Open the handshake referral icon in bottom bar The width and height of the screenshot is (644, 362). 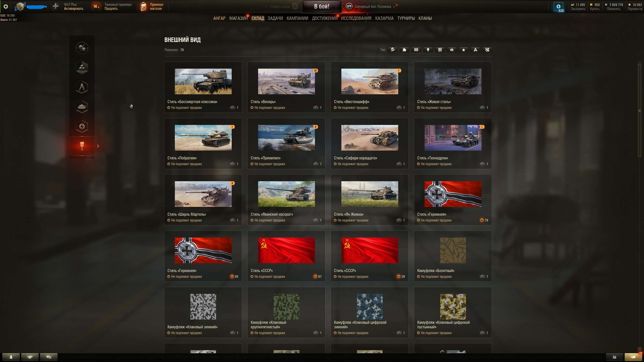click(x=30, y=357)
